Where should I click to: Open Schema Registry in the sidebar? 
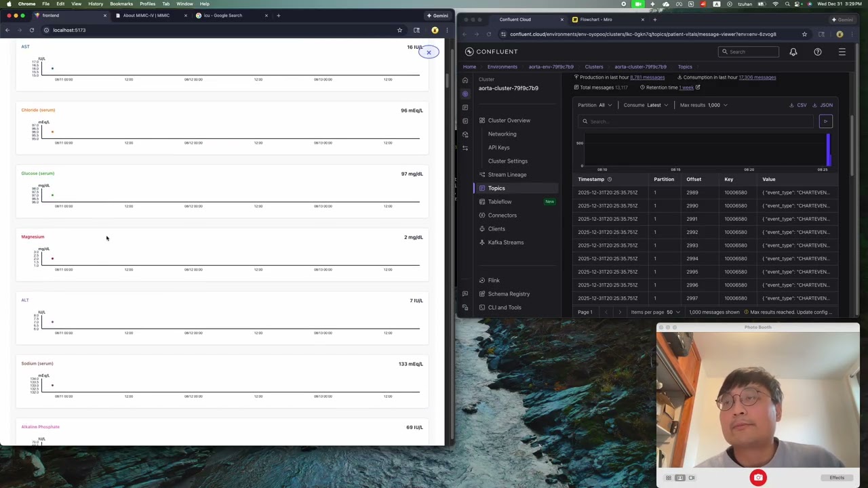click(x=509, y=294)
